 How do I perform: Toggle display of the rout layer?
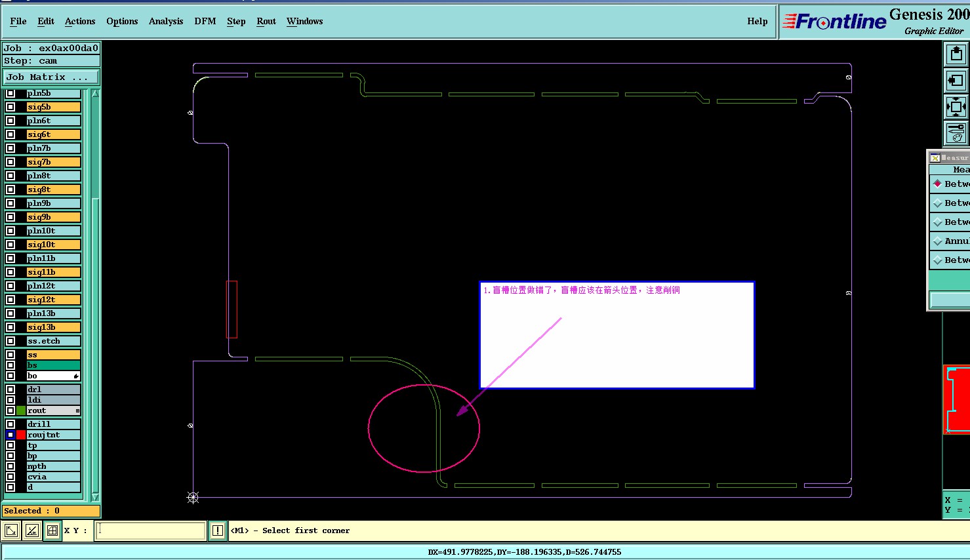point(10,410)
